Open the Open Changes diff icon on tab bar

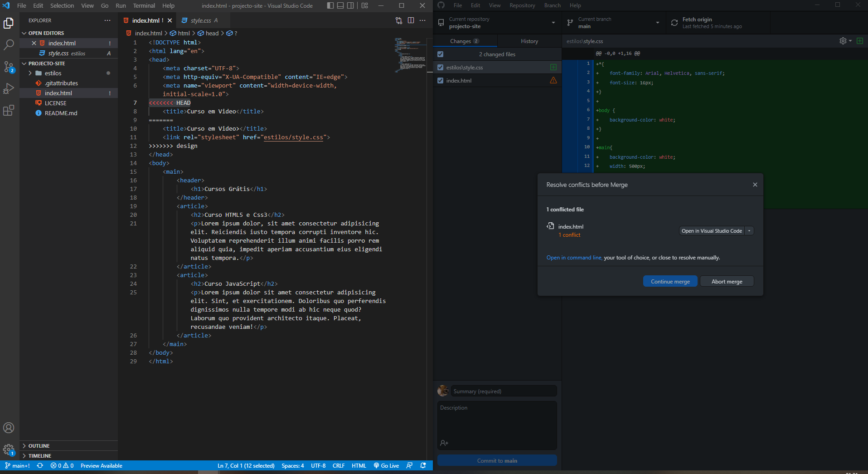398,20
